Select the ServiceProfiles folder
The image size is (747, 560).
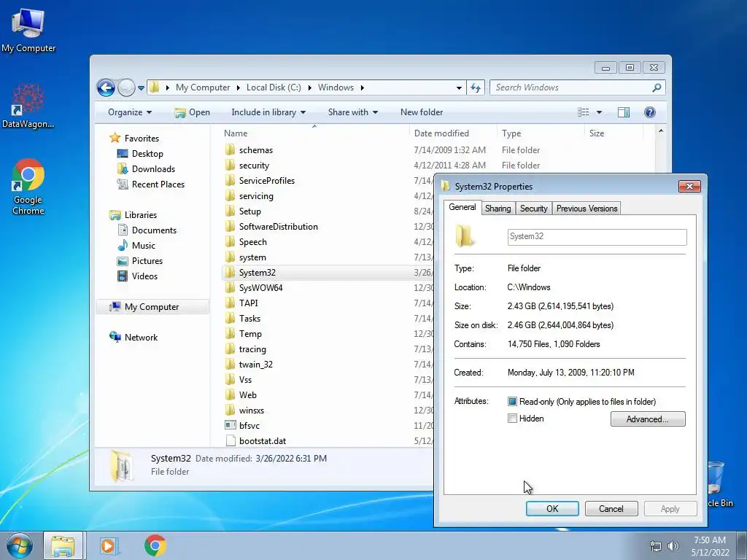coord(267,181)
